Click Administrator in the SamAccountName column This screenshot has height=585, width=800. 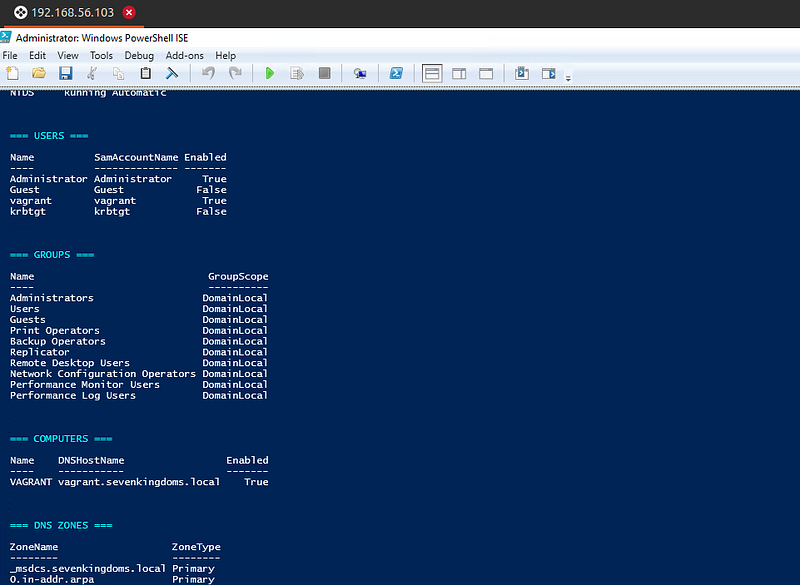(133, 179)
